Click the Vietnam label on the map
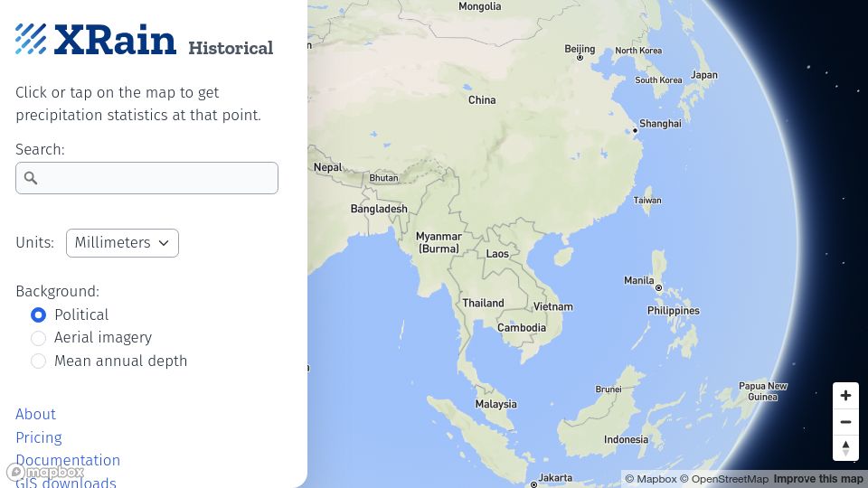 pos(552,307)
